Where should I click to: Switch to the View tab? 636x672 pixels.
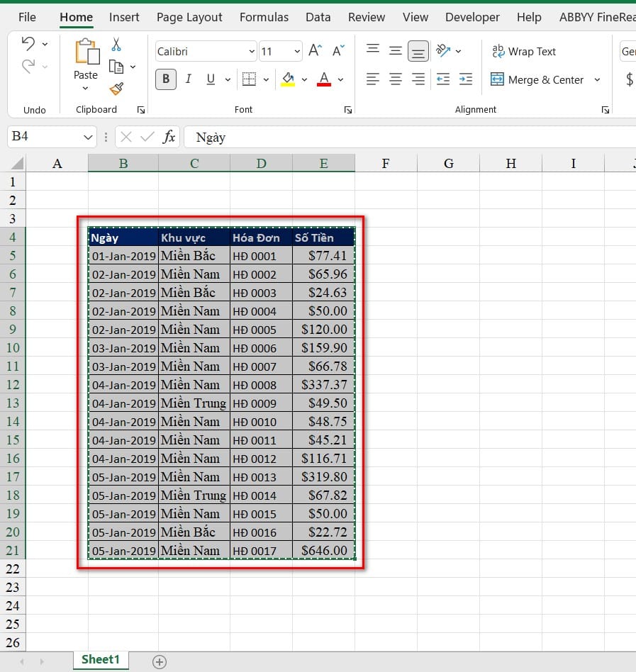tap(415, 17)
